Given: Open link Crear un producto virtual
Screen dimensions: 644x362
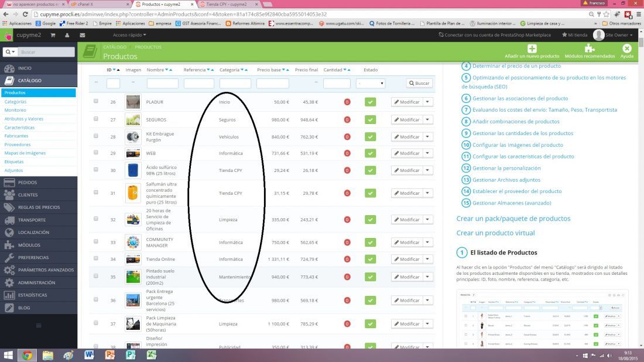Looking at the screenshot, I should pos(495,233).
